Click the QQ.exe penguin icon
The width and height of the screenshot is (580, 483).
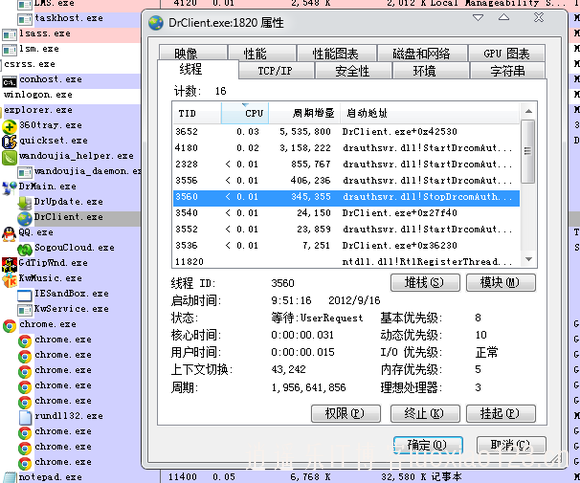(x=9, y=234)
